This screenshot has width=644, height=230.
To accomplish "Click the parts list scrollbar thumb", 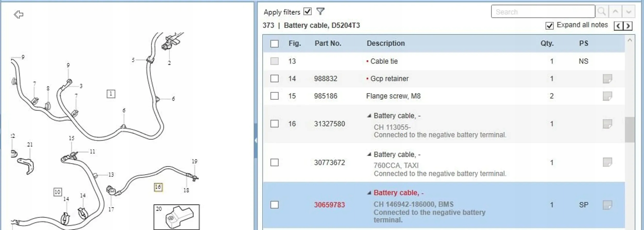I will click(x=630, y=130).
